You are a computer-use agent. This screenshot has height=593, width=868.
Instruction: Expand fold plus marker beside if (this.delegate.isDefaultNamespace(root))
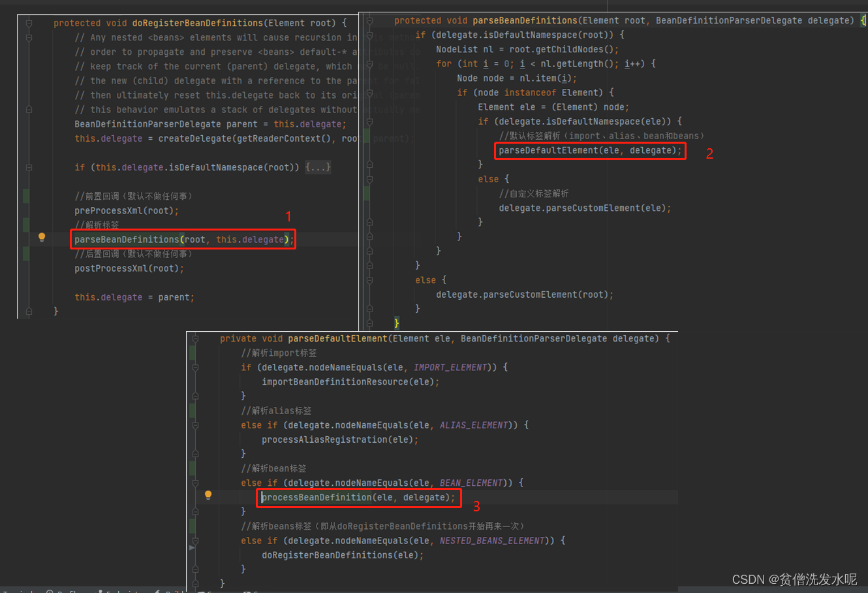[29, 167]
